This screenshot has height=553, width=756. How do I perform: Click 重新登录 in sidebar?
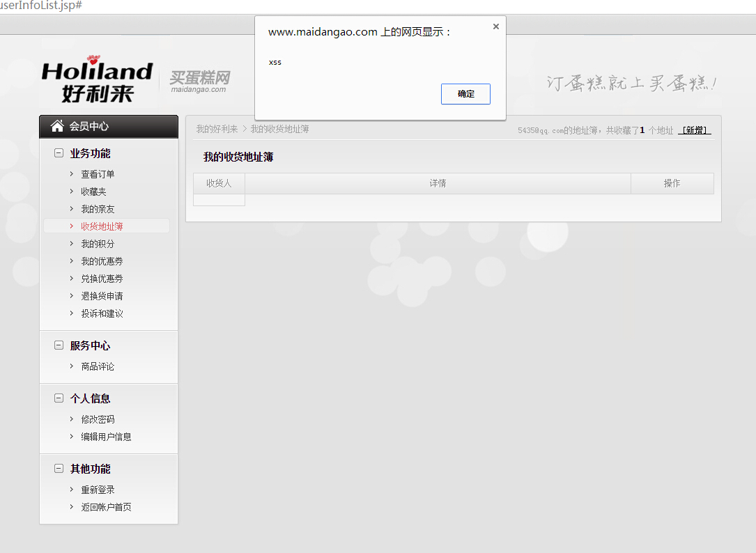[98, 490]
